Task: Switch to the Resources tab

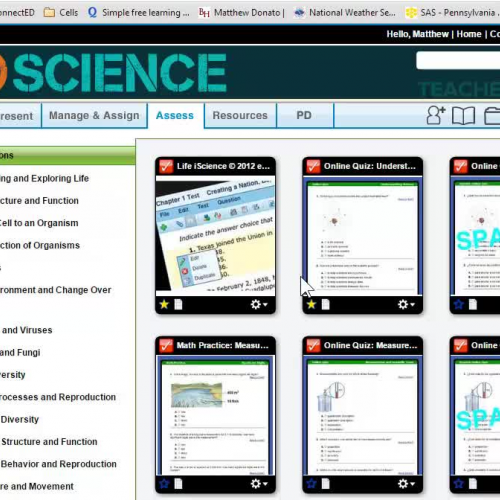Action: point(240,115)
